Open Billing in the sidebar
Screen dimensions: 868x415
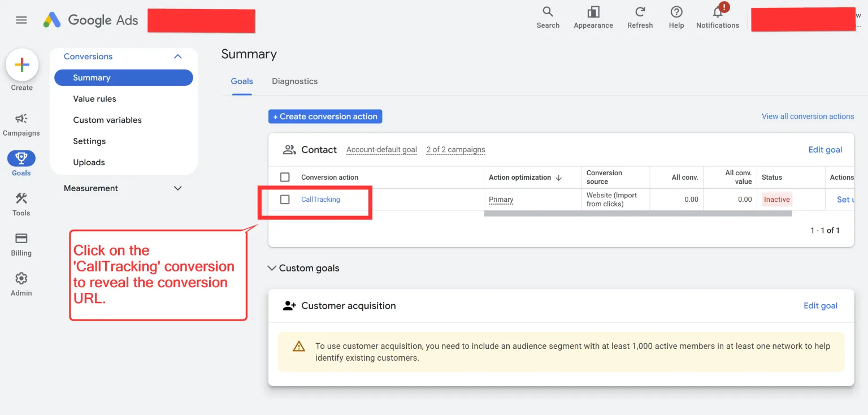[21, 244]
